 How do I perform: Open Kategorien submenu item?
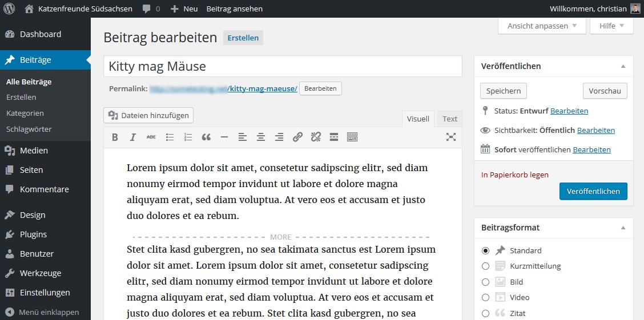25,114
